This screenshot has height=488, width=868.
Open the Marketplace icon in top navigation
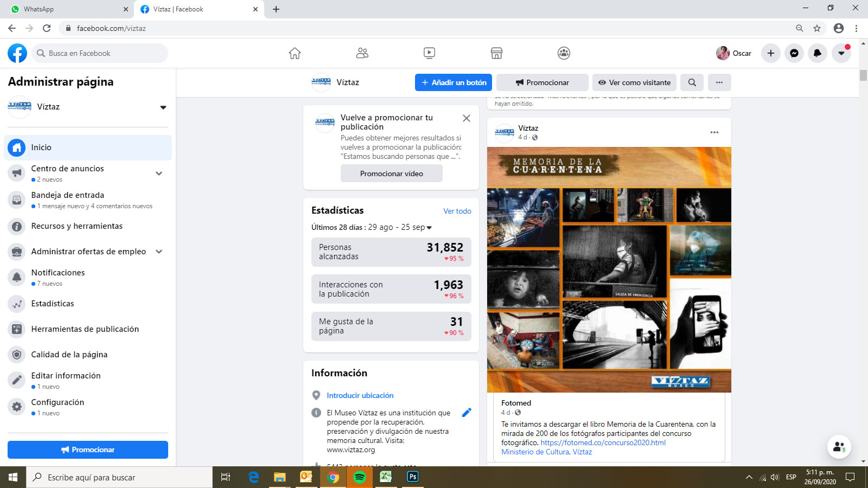pos(496,53)
